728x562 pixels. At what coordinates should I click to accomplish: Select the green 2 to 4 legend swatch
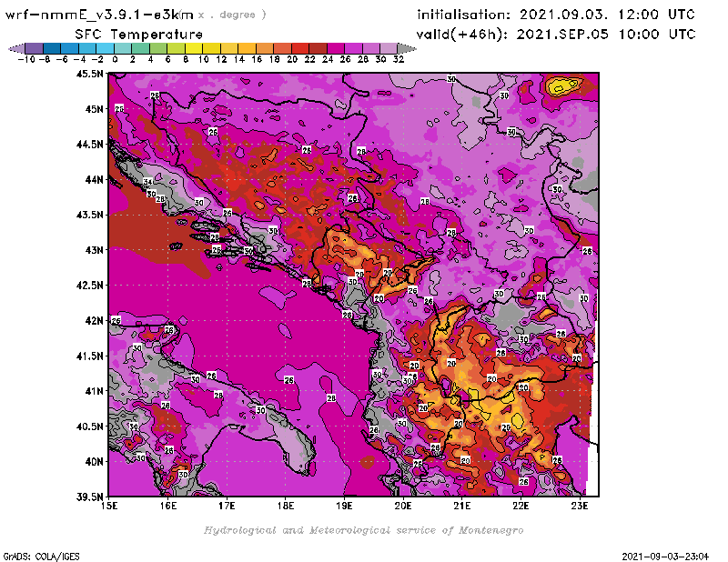click(141, 49)
